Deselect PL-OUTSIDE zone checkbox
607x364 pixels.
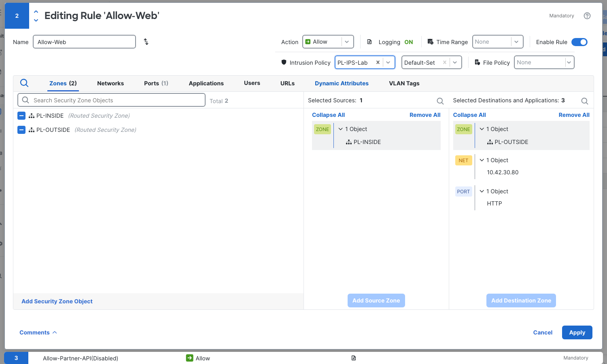[x=22, y=130]
